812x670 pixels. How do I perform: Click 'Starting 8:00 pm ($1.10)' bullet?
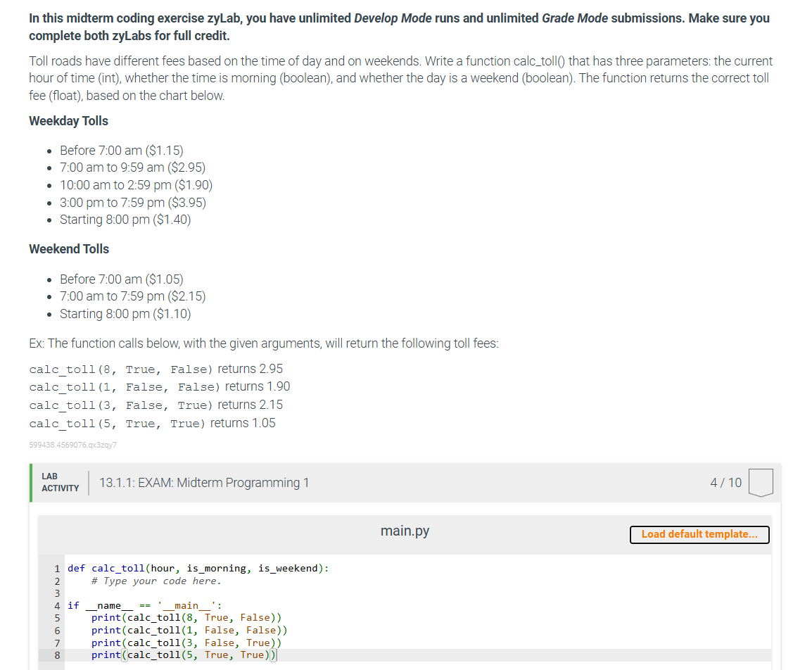coord(125,314)
